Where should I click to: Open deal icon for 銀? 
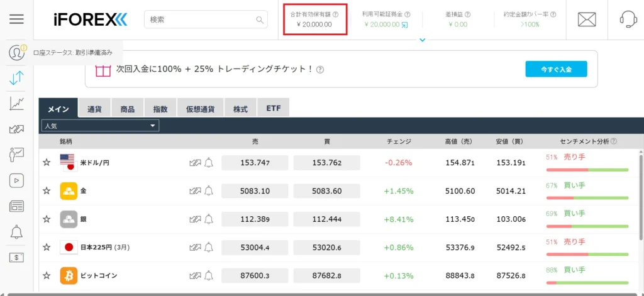pyautogui.click(x=195, y=219)
